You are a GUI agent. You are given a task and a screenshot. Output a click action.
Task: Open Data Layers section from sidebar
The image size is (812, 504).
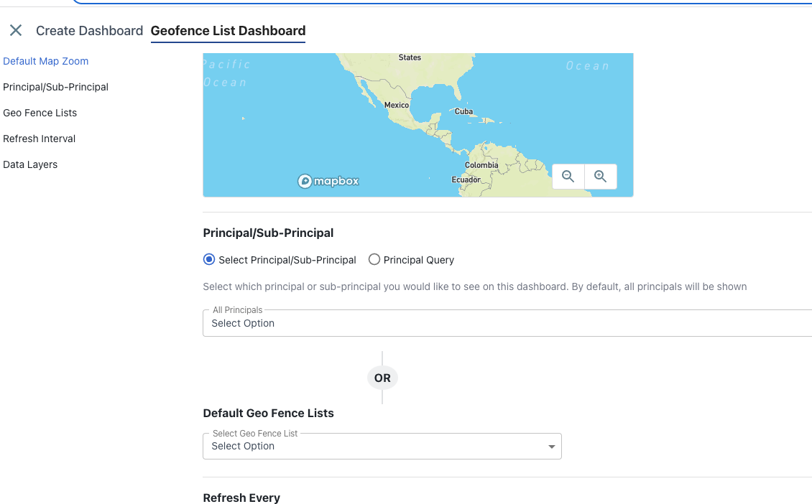click(30, 164)
